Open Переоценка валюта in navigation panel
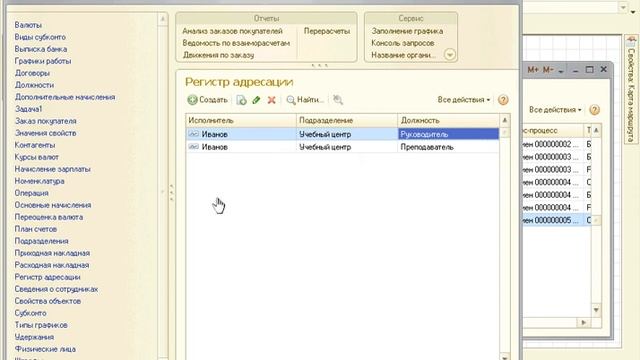 click(49, 217)
